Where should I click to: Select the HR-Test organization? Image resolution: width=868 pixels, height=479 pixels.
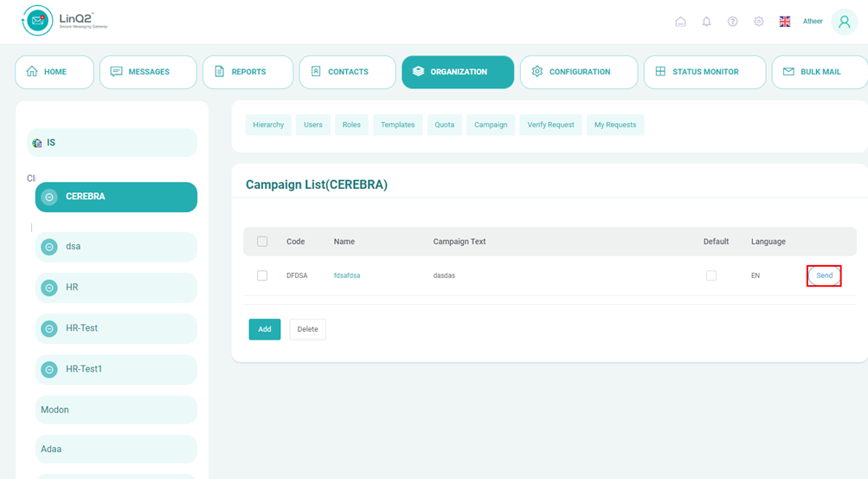click(x=116, y=329)
